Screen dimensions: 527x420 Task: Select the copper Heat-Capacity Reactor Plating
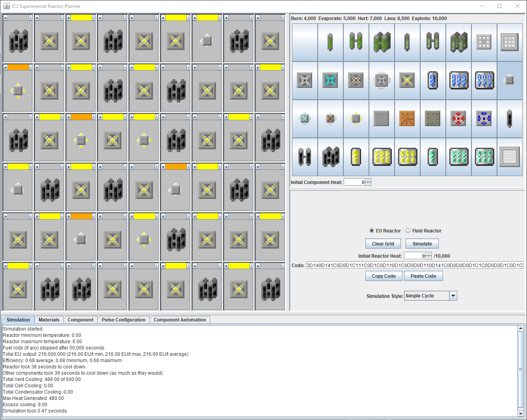click(407, 119)
